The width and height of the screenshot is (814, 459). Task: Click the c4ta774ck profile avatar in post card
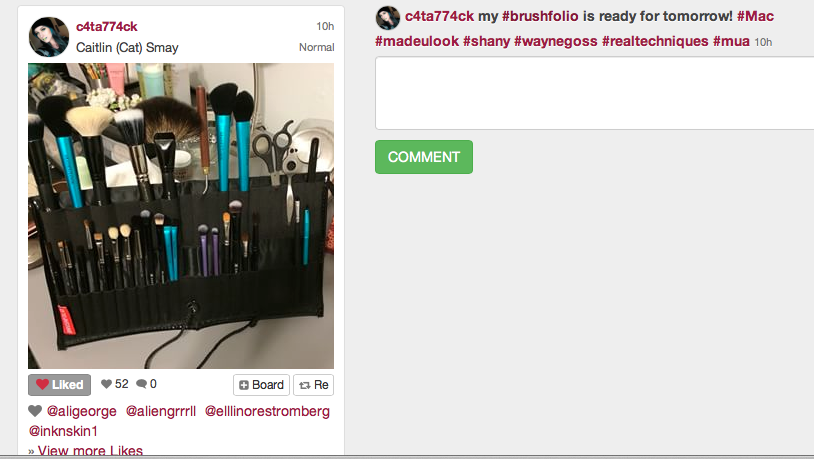pos(49,37)
